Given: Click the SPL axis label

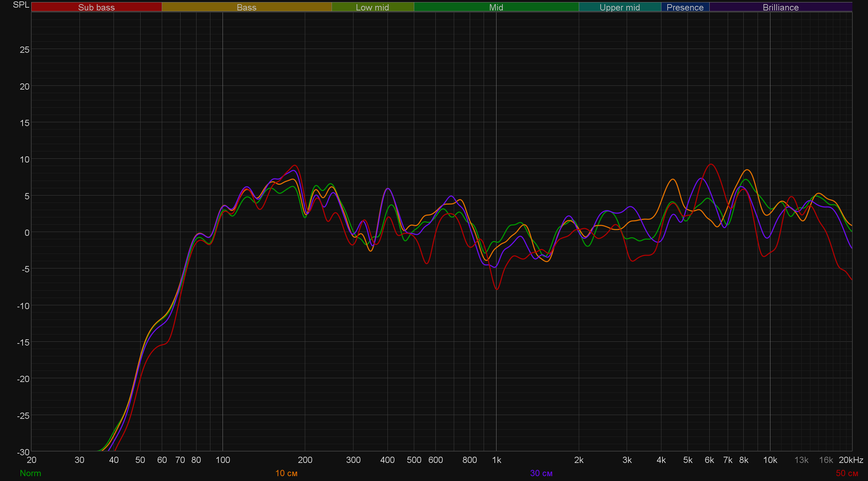Looking at the screenshot, I should pyautogui.click(x=21, y=5).
